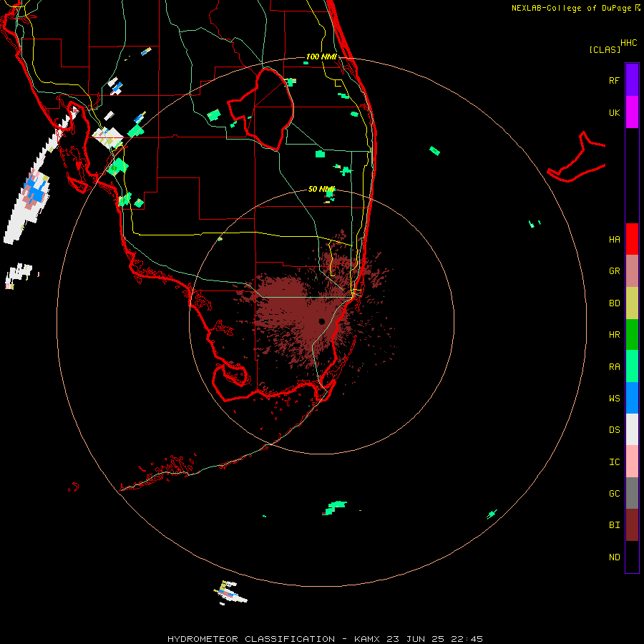
Task: Select the WS blue legend swatch
Action: [632, 398]
